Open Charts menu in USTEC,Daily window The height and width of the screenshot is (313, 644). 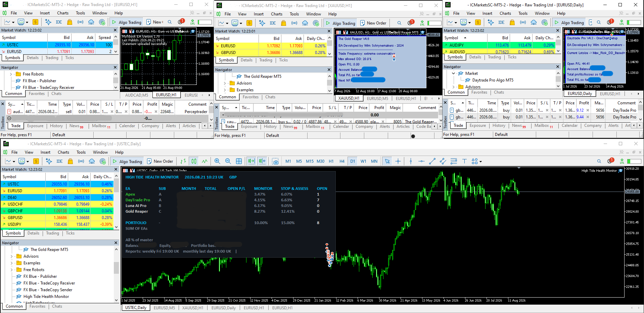pyautogui.click(x=63, y=152)
